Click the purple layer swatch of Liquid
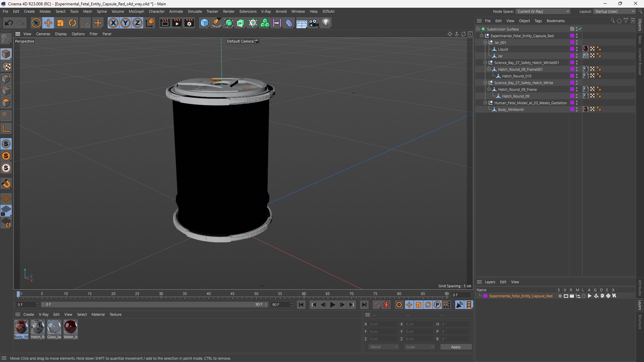 (x=572, y=49)
